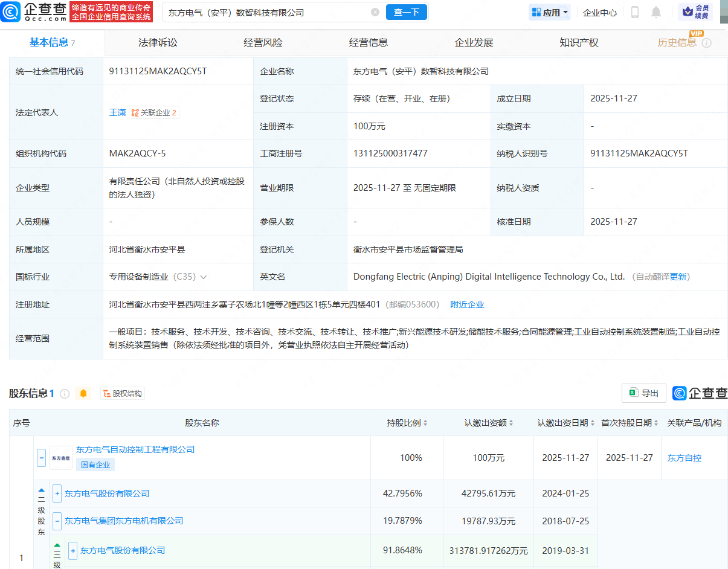Viewport: 728px width, 569px height.
Task: Clear the search box using the × icon
Action: pyautogui.click(x=375, y=12)
